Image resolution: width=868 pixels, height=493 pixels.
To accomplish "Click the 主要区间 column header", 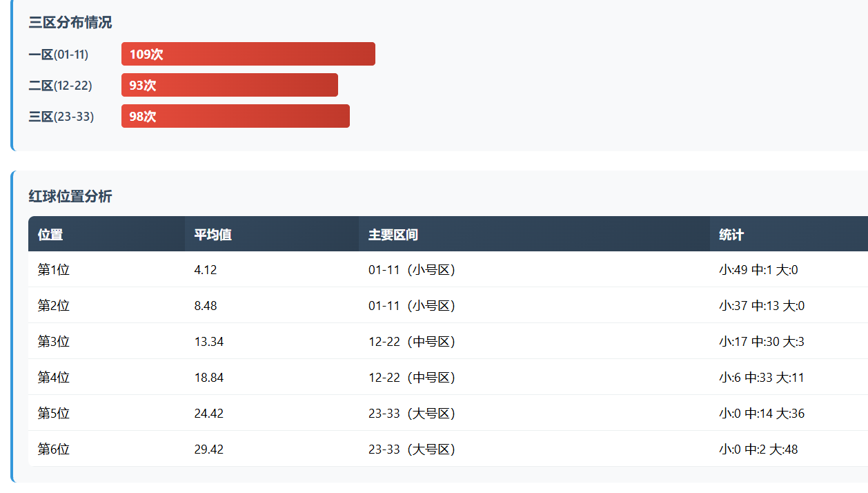I will 393,235.
